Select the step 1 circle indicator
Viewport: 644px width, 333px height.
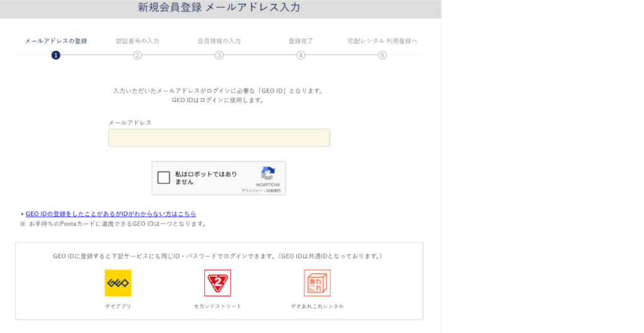click(x=56, y=55)
